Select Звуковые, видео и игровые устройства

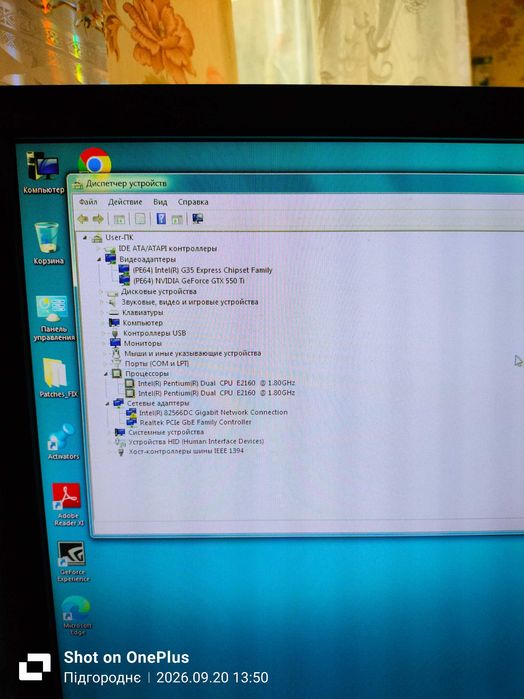coord(190,302)
